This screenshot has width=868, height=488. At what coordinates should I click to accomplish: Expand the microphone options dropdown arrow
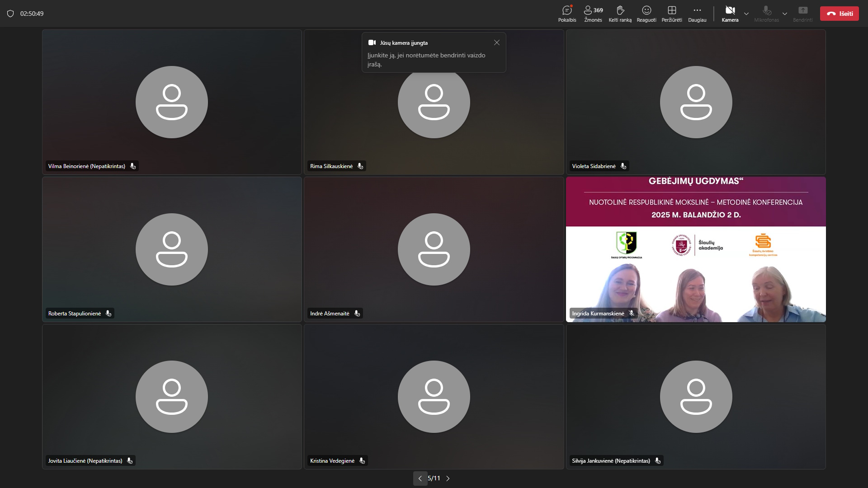tap(785, 14)
